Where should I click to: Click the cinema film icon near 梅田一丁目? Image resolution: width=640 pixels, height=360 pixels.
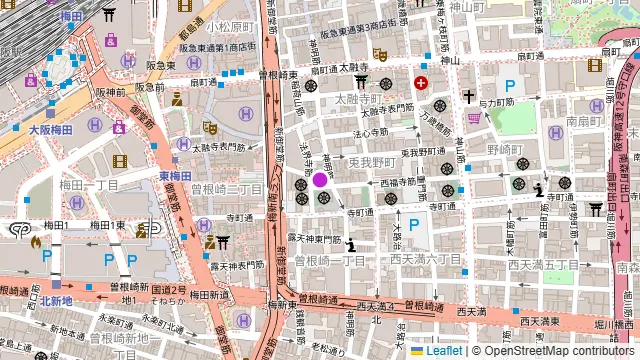coord(120,161)
